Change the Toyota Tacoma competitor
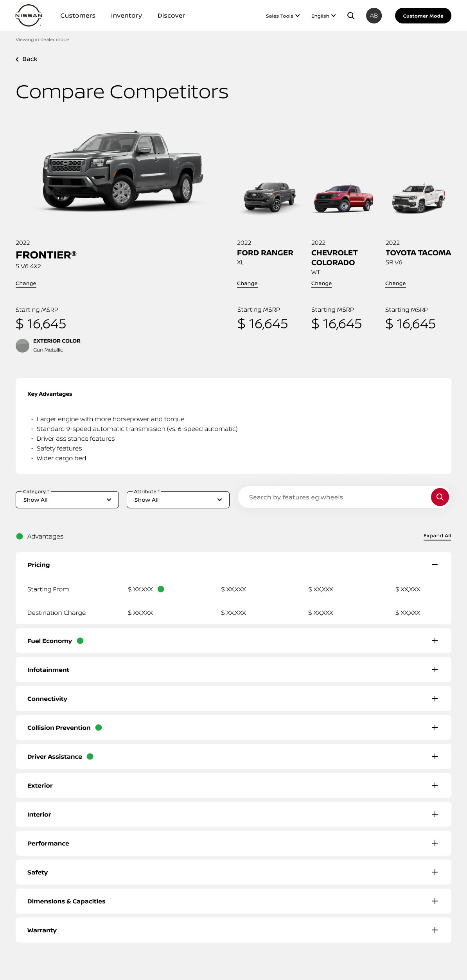Screen dimensions: 467x980 395,284
